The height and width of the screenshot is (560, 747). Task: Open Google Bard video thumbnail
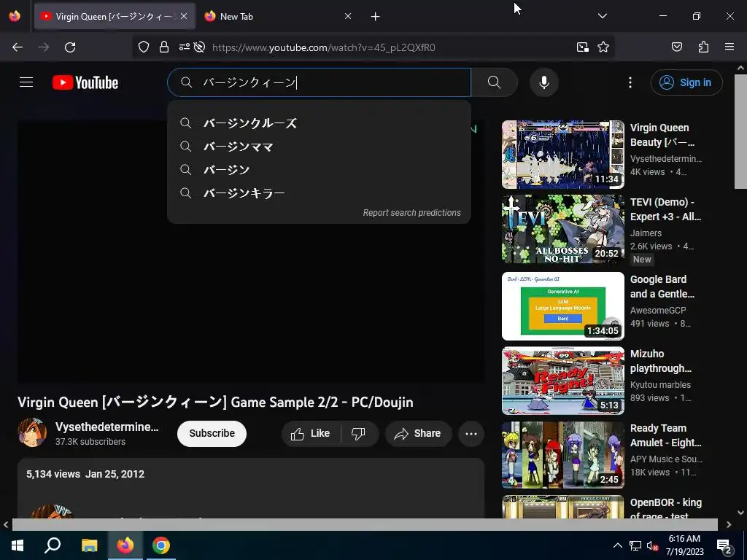coord(562,306)
